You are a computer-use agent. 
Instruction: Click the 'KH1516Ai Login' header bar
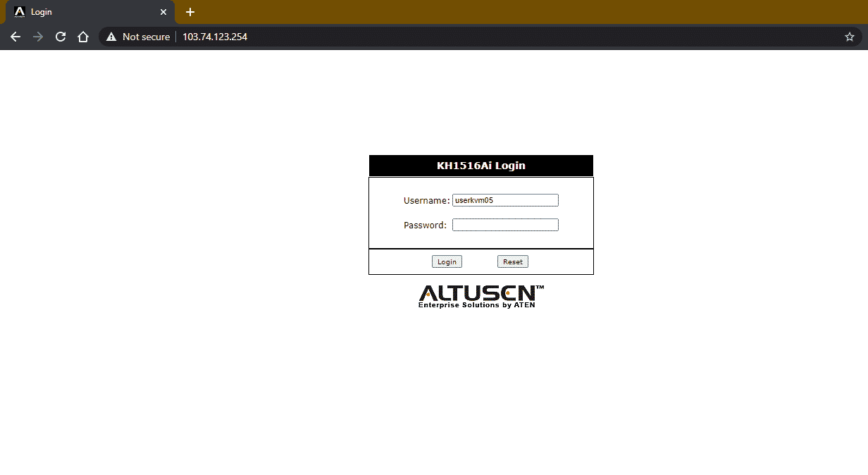click(x=480, y=166)
